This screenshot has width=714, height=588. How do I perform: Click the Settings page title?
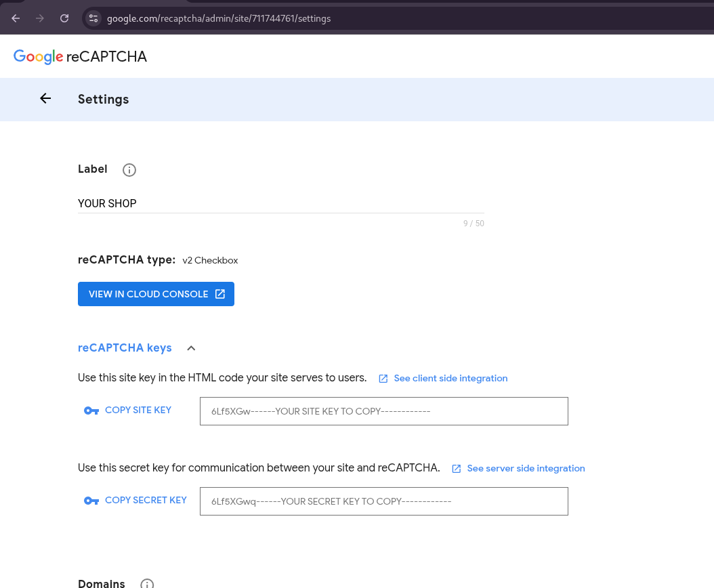coord(104,100)
